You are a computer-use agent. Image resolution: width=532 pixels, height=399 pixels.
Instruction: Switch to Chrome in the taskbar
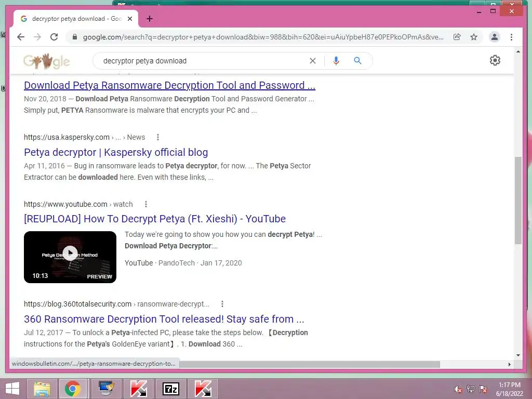click(72, 389)
